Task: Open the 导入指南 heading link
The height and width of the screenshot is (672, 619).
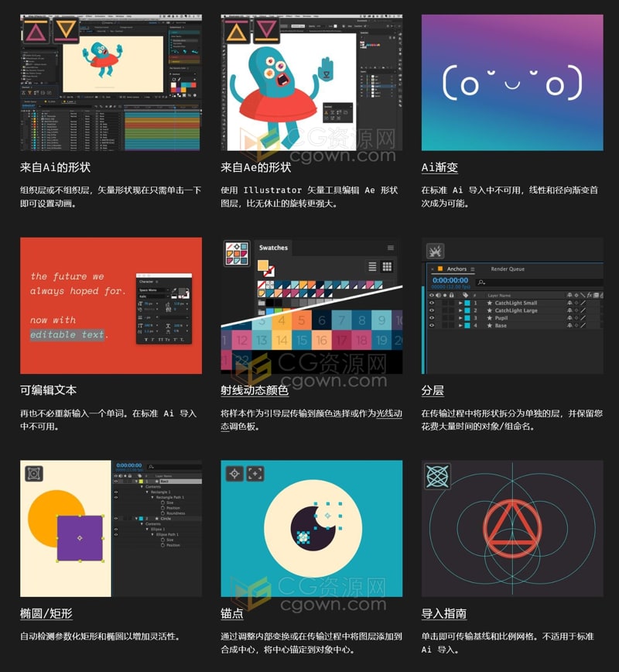Action: point(444,614)
